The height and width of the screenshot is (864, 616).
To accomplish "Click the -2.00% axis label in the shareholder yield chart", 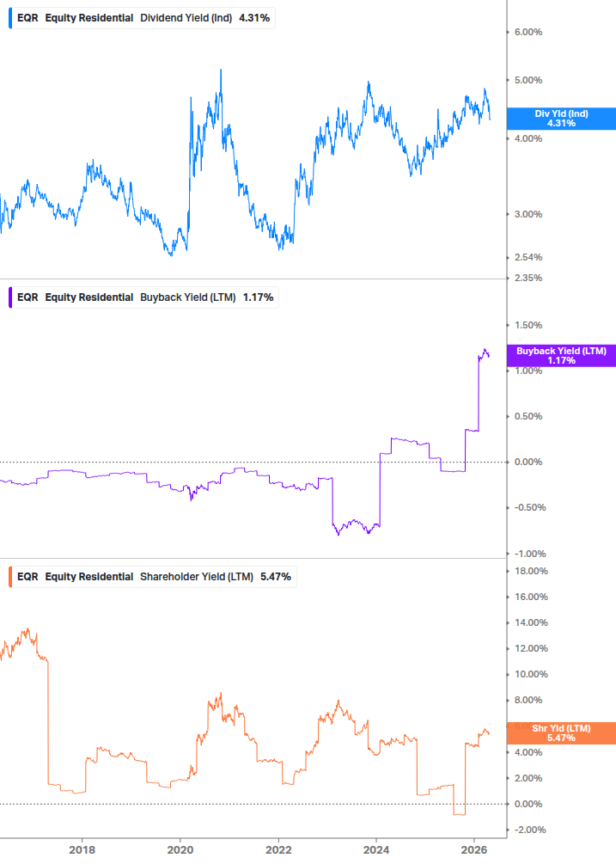I will coord(530,830).
